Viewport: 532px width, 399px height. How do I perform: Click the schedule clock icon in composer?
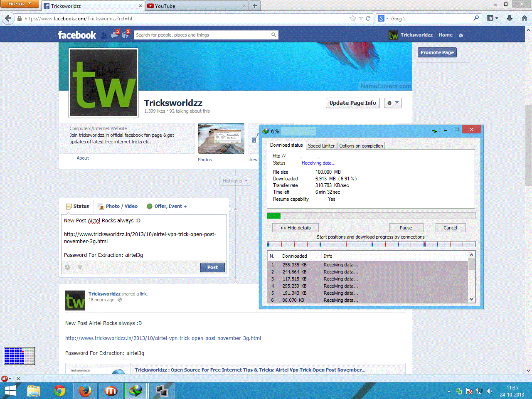67,267
